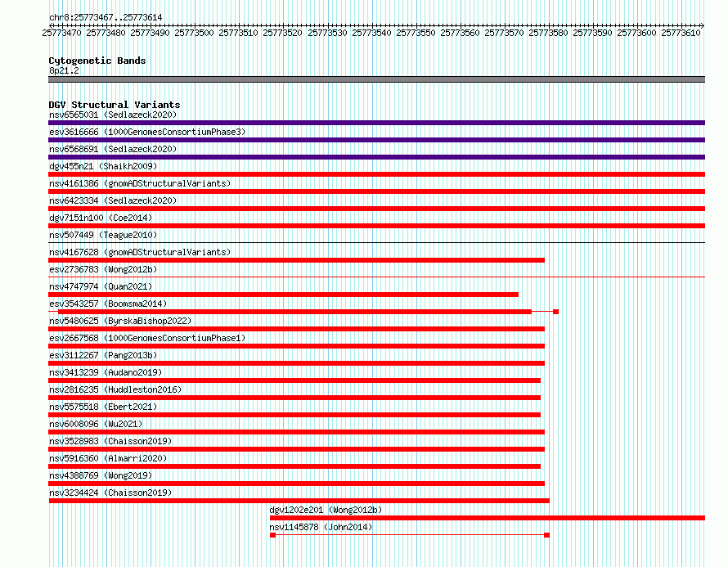Click ruler position 25773500
The height and width of the screenshot is (567, 728).
[194, 33]
